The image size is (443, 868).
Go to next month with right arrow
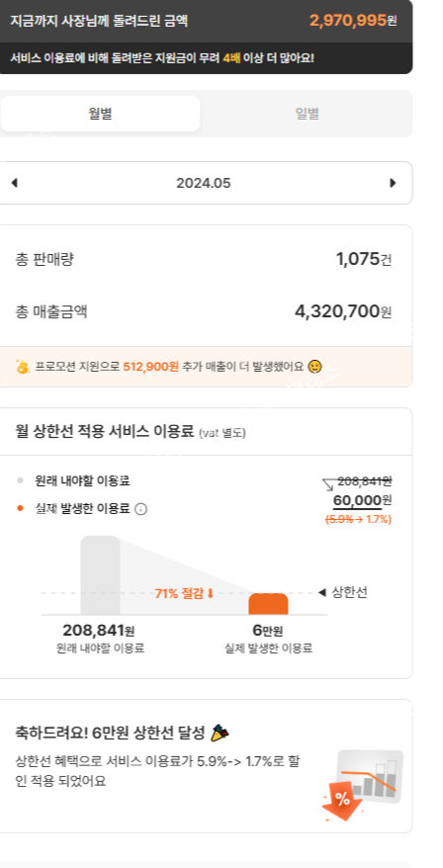(393, 183)
